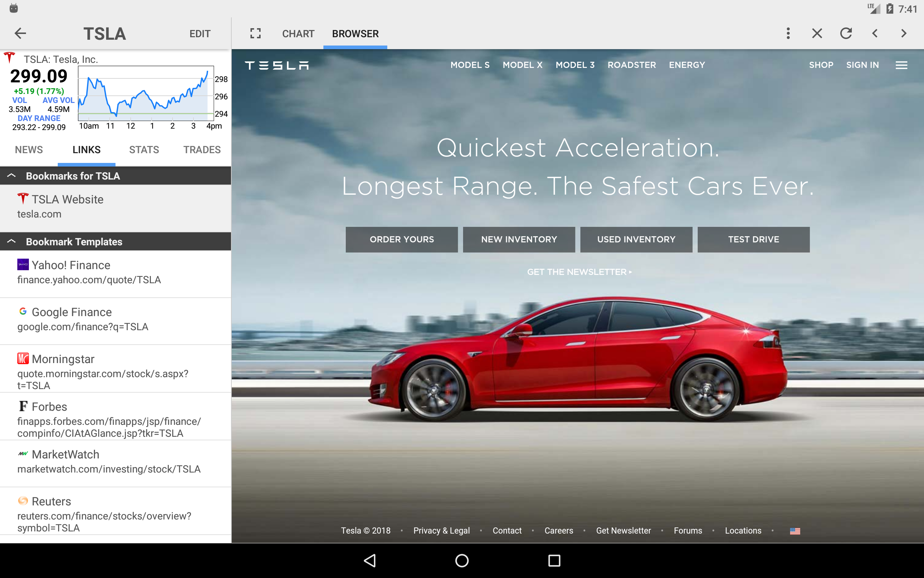Switch to the CHART tab
This screenshot has height=578, width=924.
pyautogui.click(x=298, y=34)
